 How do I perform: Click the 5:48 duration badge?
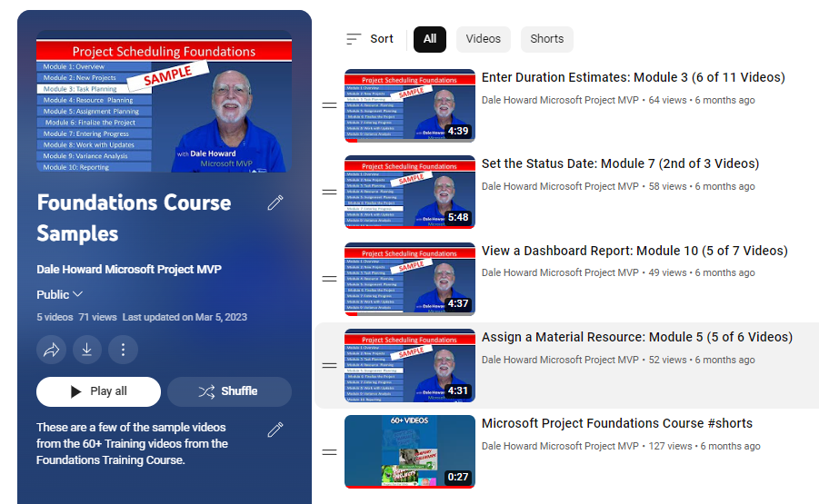click(x=458, y=218)
